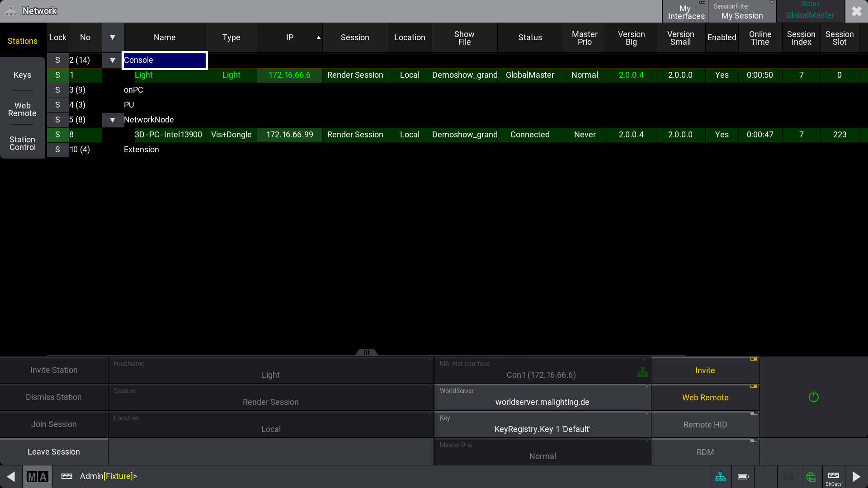Click the envelope messages icon in the status bar
This screenshot has height=488, width=868.
(788, 476)
